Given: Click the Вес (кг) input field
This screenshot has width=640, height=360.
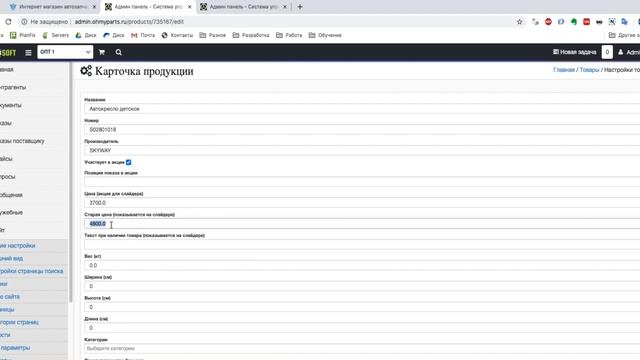Looking at the screenshot, I should 362,265.
